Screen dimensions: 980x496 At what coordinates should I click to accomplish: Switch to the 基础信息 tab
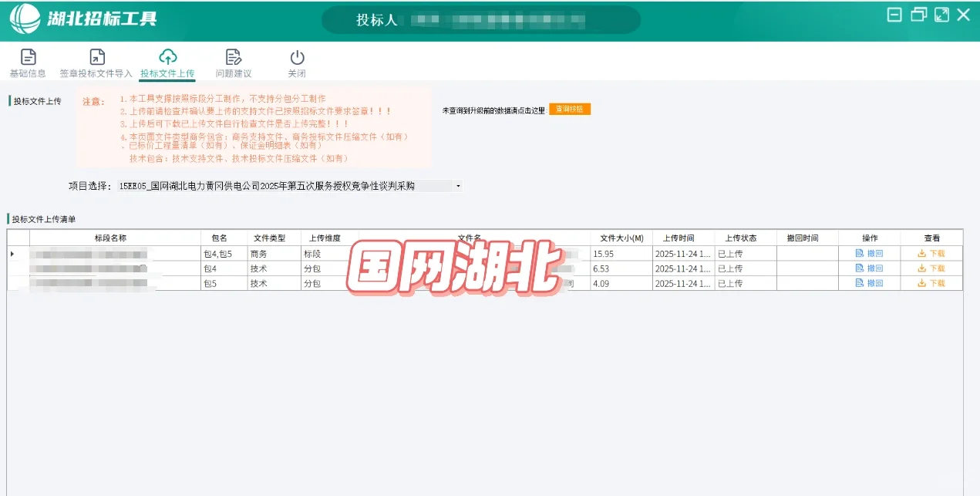(28, 62)
